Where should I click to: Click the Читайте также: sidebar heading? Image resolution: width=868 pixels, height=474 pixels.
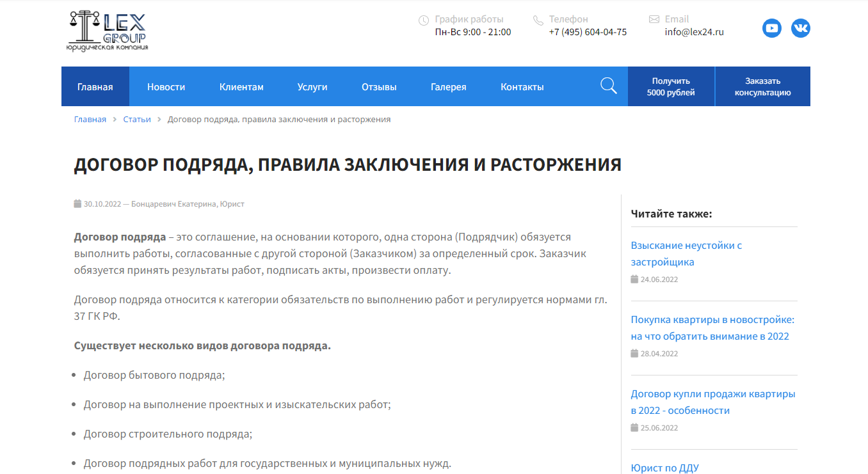[671, 214]
